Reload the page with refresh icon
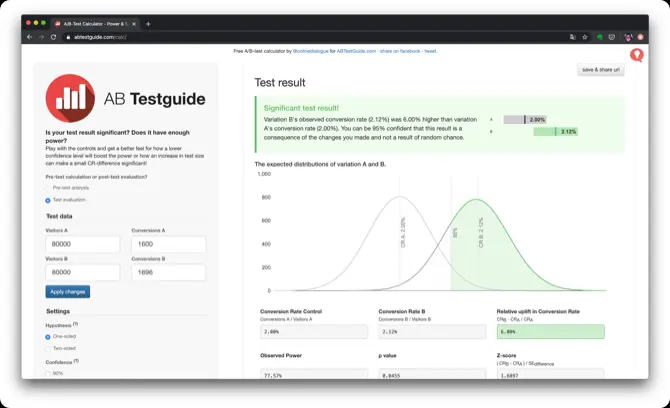 pos(53,37)
